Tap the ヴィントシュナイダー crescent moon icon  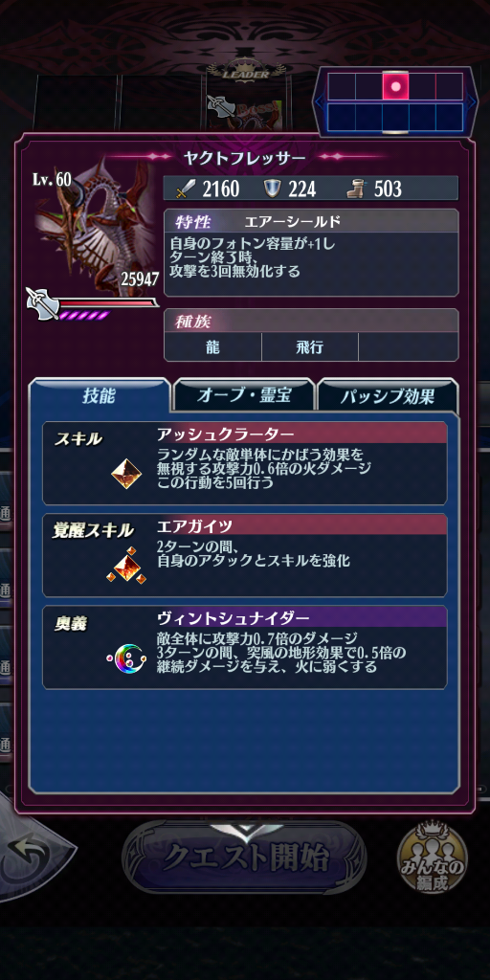pyautogui.click(x=125, y=657)
